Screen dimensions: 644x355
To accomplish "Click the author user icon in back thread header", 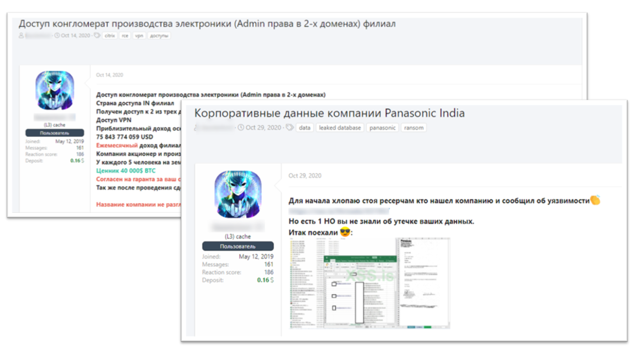I will click(21, 36).
